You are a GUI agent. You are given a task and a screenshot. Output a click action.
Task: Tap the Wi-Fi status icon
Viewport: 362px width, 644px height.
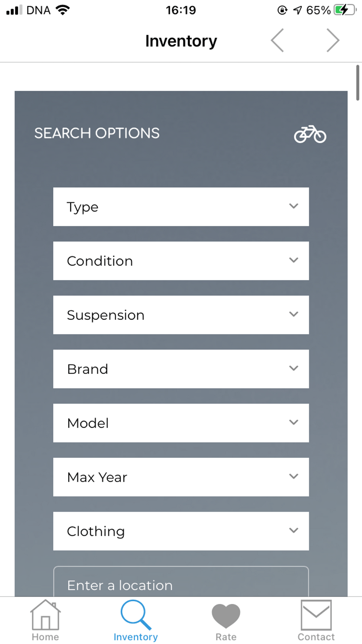63,10
